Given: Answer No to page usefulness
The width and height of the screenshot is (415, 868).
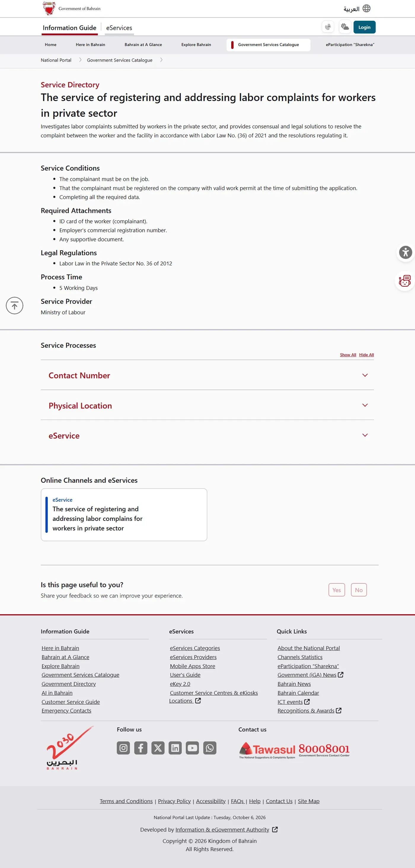Looking at the screenshot, I should click(x=359, y=590).
